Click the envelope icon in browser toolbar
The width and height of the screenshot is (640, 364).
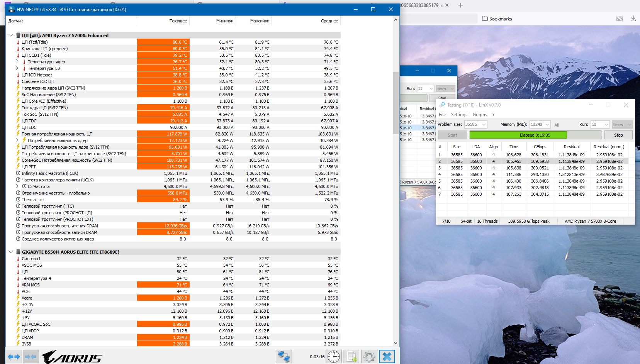tap(620, 19)
